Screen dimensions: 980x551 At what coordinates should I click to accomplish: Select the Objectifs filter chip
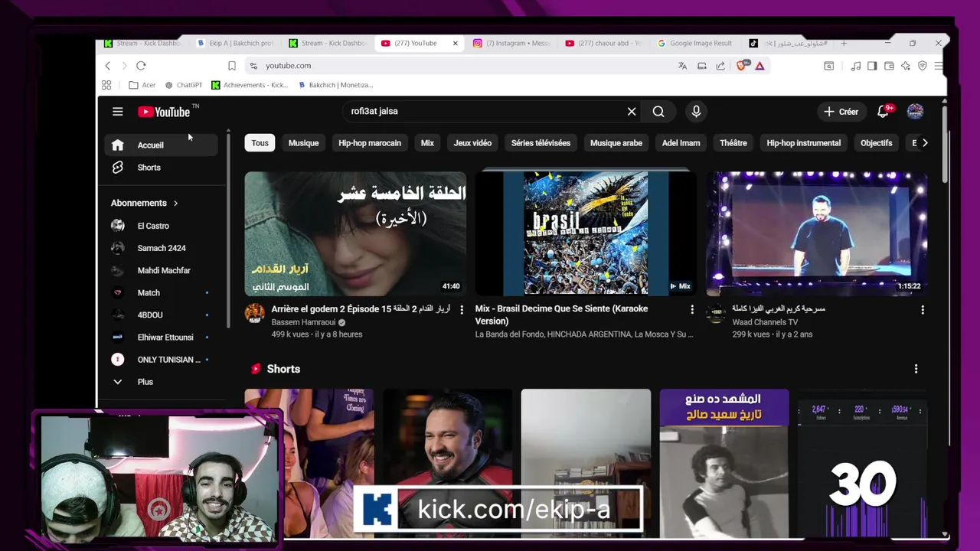pyautogui.click(x=876, y=143)
